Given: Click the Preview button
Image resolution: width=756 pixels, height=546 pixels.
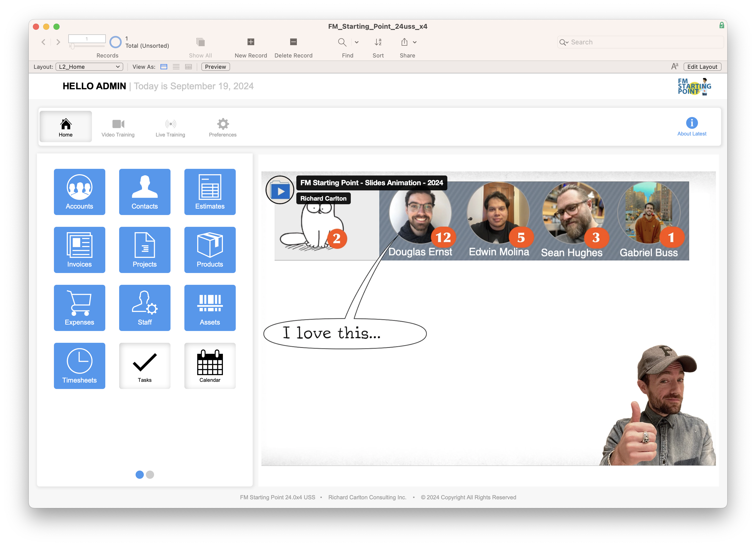Looking at the screenshot, I should point(215,67).
